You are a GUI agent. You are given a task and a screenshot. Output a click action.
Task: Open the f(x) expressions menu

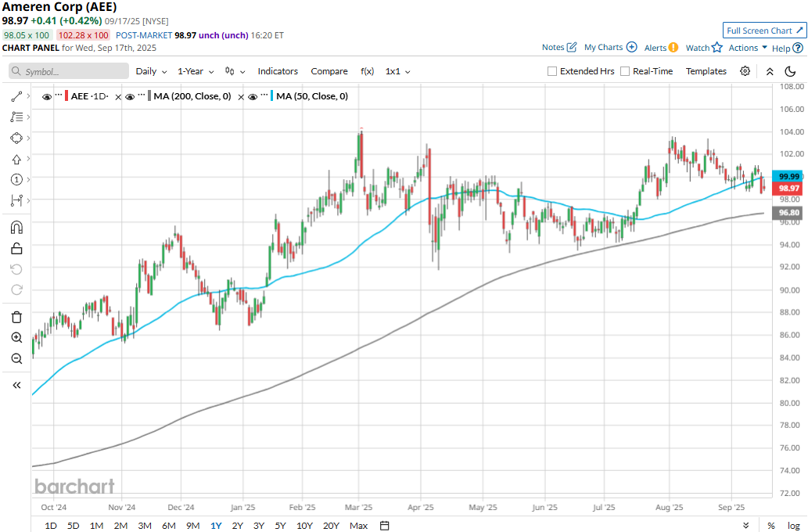tap(368, 71)
